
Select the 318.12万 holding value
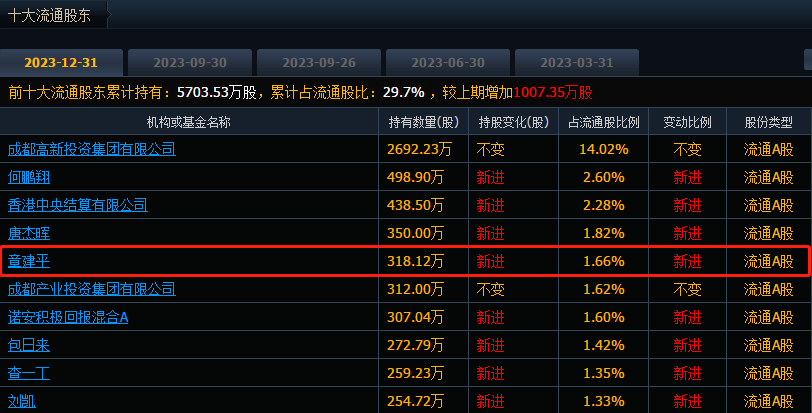(415, 261)
